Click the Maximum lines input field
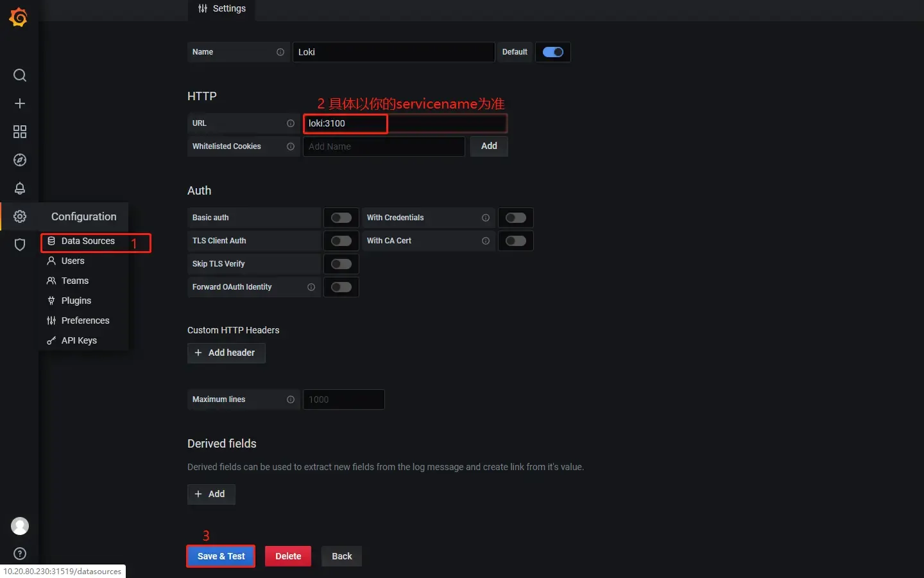 343,399
